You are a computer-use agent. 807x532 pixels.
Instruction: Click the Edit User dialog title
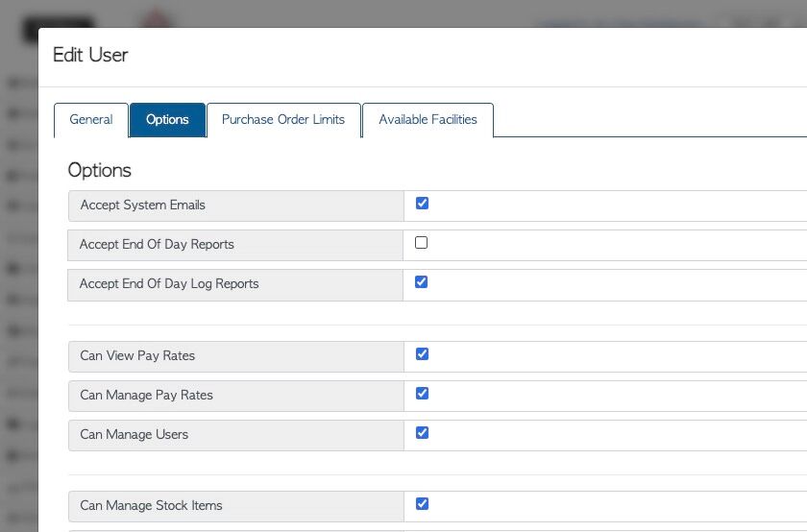click(90, 55)
